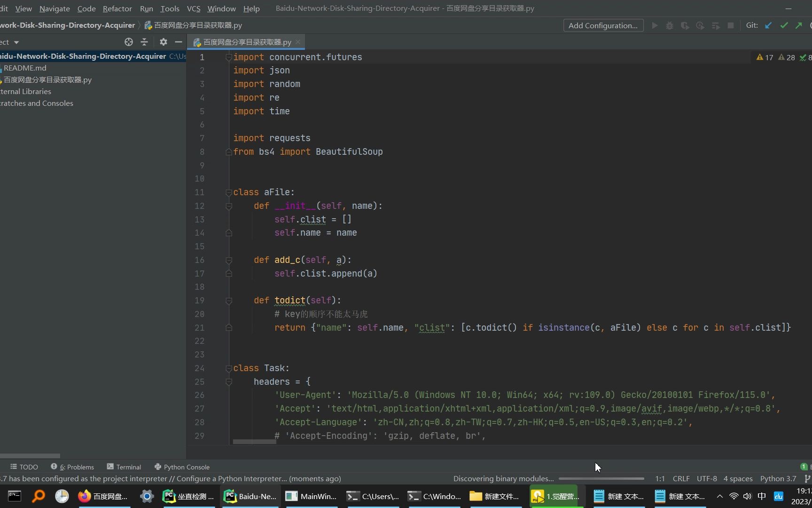
Task: Click Add Configuration button
Action: click(x=603, y=25)
